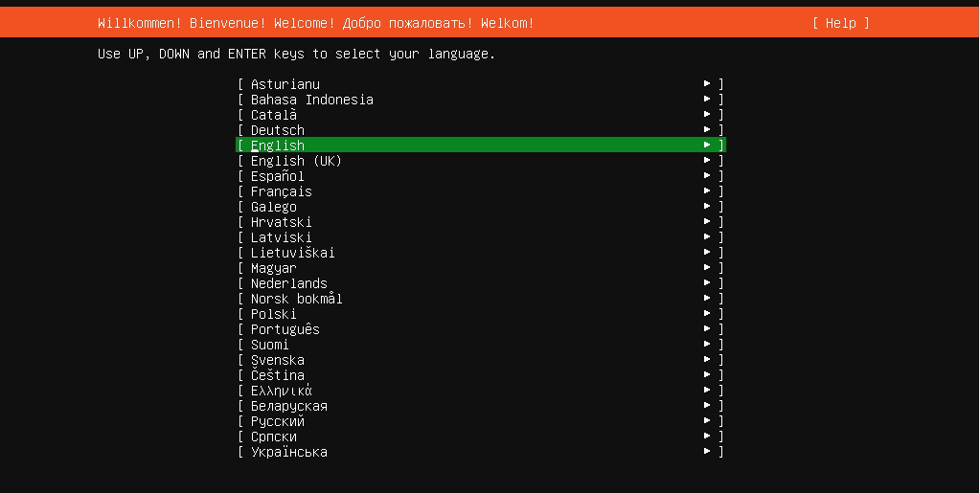Select the highlighted English entry
Screen dimensions: 980x493
point(278,146)
